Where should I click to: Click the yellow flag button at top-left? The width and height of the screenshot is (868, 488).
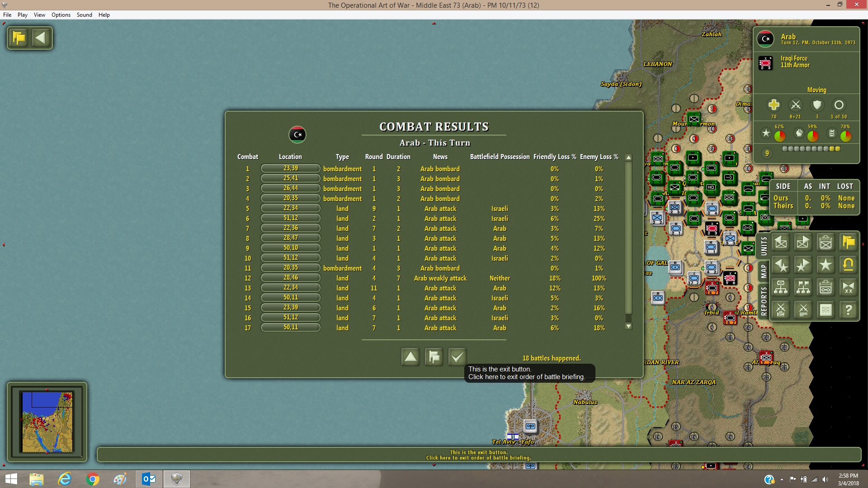(19, 38)
